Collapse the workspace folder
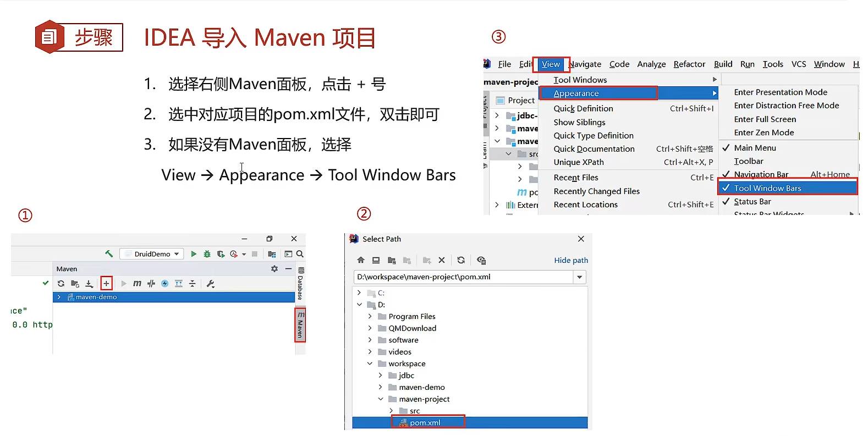The image size is (868, 436). click(370, 364)
